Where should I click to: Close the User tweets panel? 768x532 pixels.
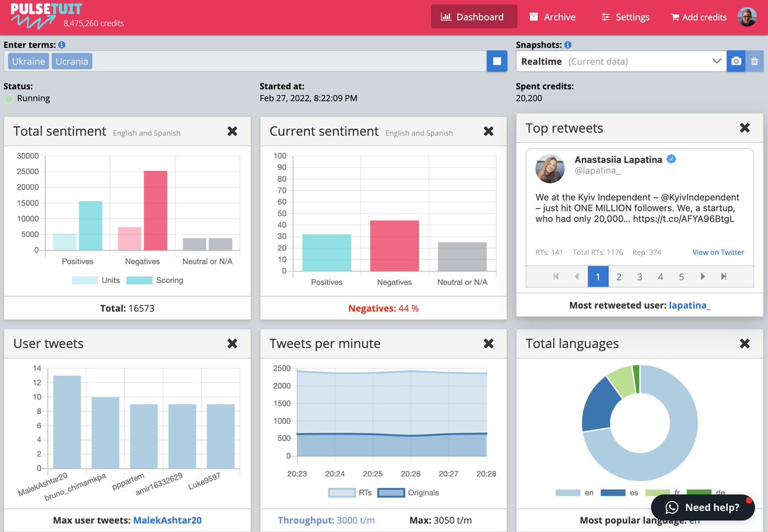pos(232,344)
